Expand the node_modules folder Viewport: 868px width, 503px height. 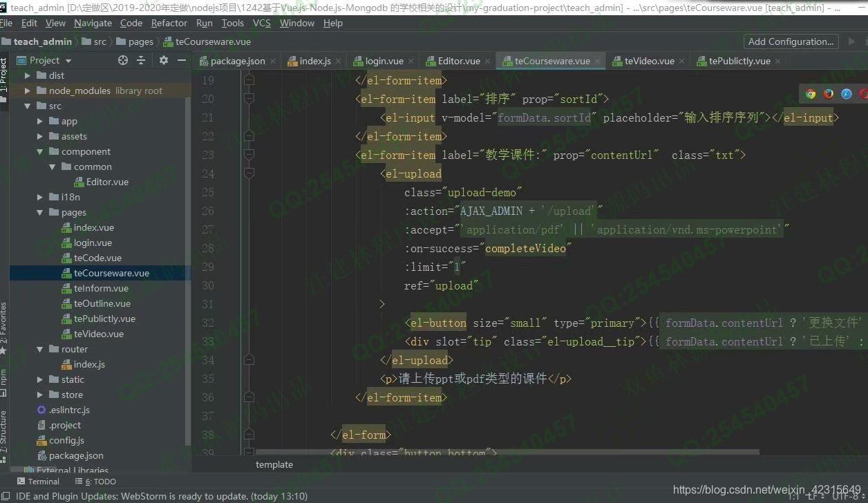(x=28, y=91)
